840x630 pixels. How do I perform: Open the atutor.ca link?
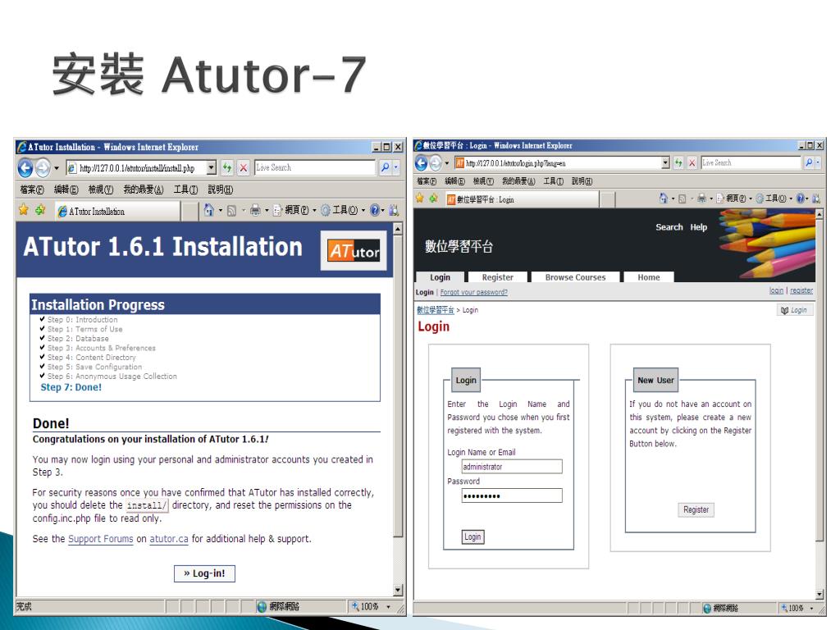click(x=169, y=539)
